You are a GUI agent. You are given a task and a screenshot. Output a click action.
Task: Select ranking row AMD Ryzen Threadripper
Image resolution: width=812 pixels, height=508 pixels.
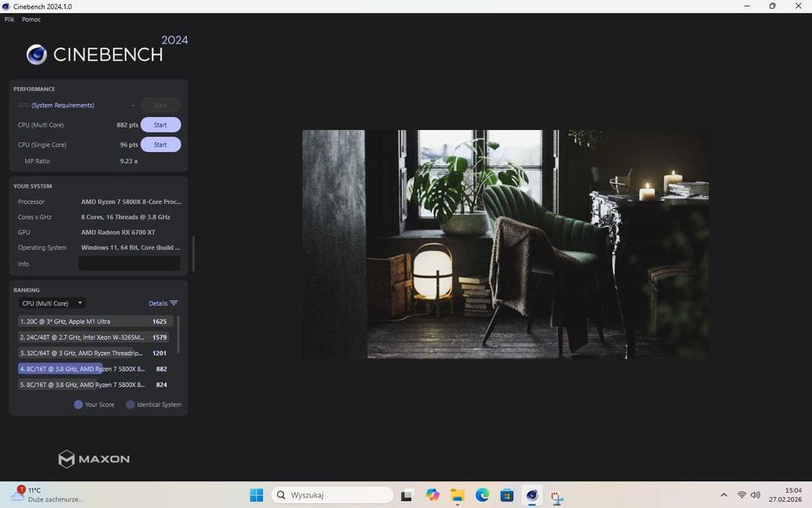tap(95, 353)
